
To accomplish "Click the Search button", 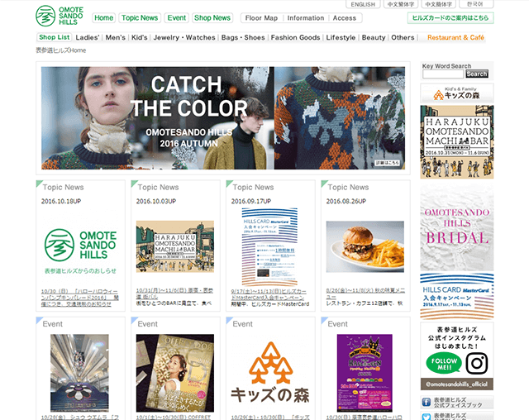I will [x=477, y=74].
